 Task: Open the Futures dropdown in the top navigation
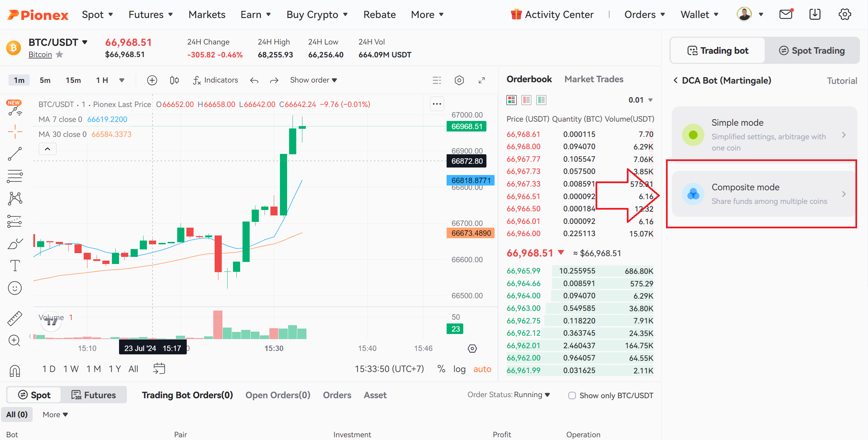tap(151, 15)
